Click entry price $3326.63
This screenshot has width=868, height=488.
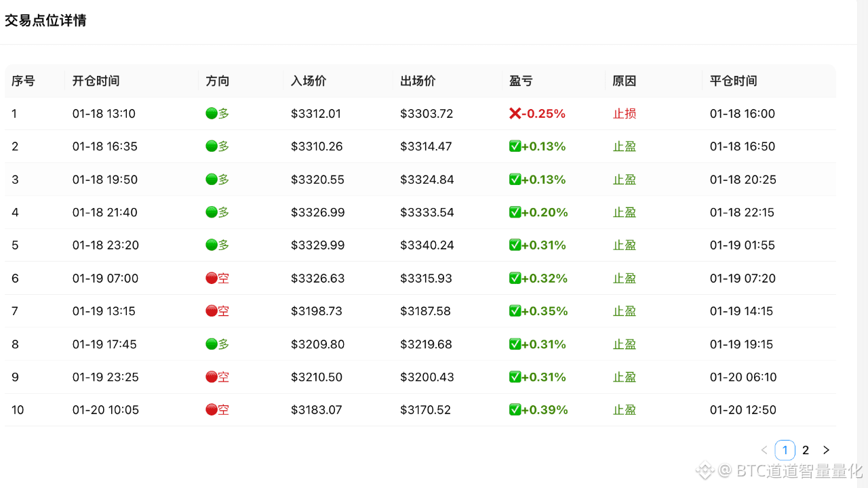pyautogui.click(x=318, y=279)
